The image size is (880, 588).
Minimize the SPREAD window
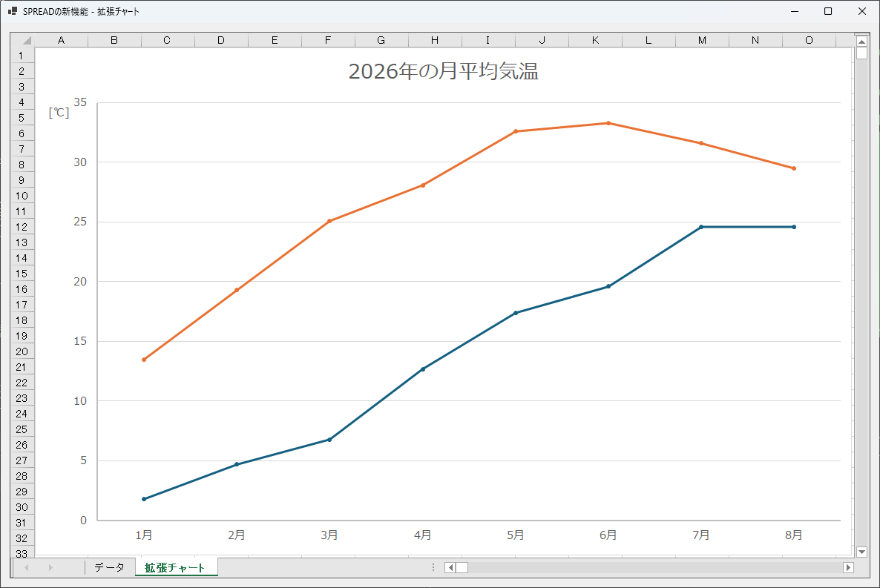(x=795, y=11)
